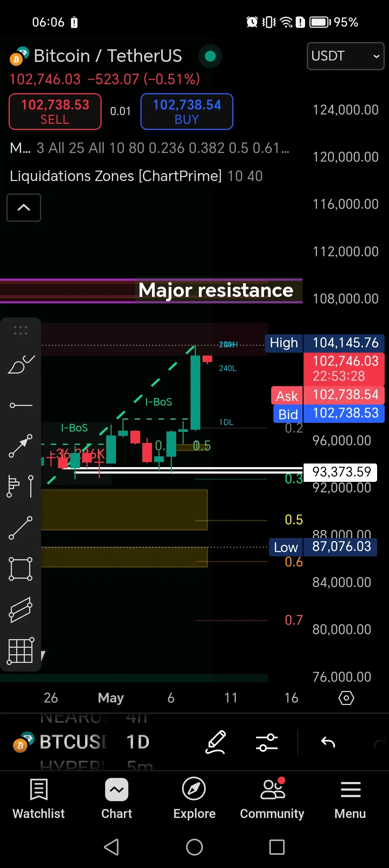Tap the 124,000.00 price axis label
389x868 pixels.
345,110
